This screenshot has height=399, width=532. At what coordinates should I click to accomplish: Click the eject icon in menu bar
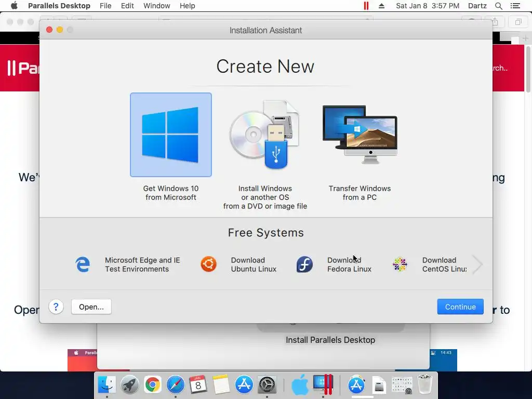(x=381, y=6)
